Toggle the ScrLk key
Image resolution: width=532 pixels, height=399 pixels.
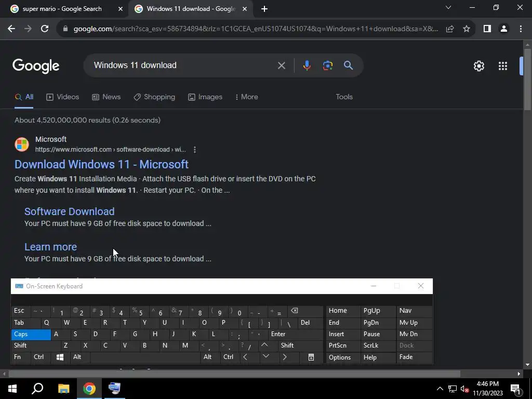378,345
